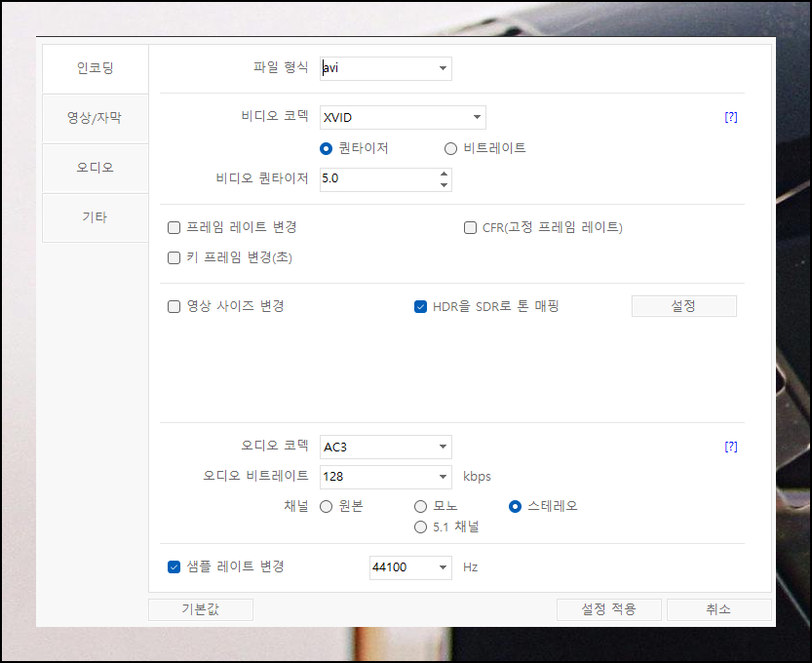The image size is (812, 663).
Task: Open 오디오 비트레이트 dropdown showing 128
Action: tap(386, 477)
